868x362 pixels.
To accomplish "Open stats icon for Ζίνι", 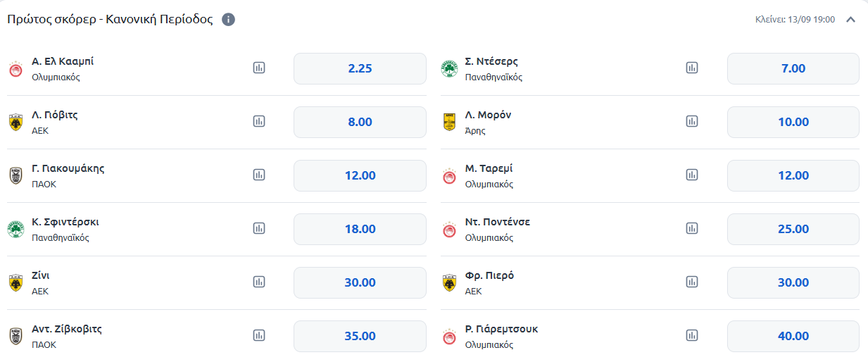I will [259, 282].
